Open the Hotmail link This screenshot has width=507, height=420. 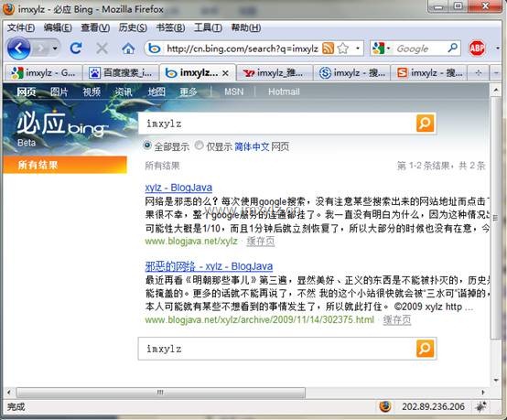point(284,92)
